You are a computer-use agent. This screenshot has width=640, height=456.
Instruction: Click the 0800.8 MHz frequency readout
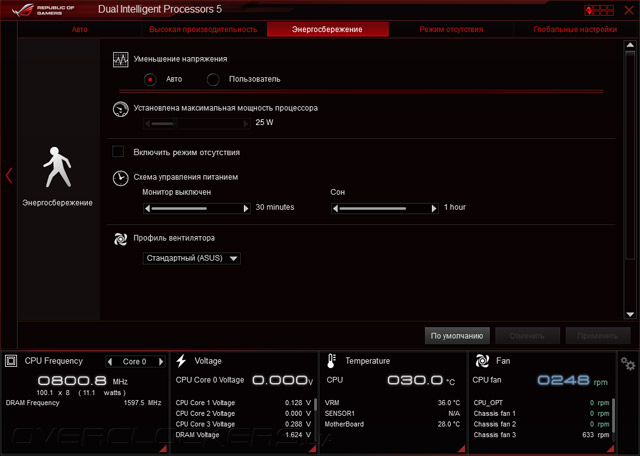[82, 381]
